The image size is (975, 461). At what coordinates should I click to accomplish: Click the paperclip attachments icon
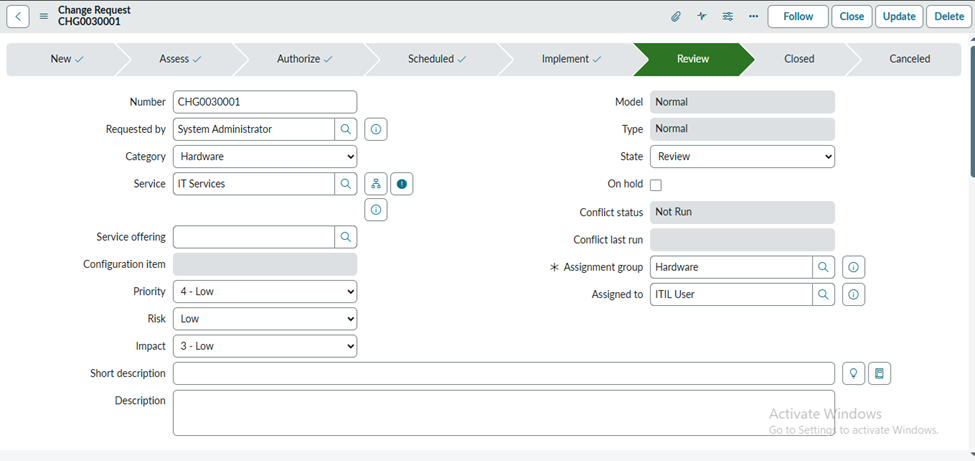676,17
